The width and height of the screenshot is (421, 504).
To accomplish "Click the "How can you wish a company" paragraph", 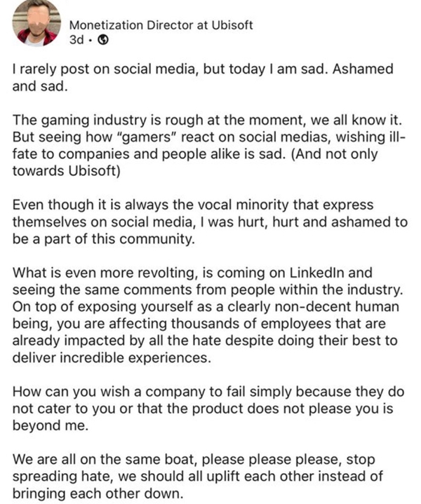I will [208, 409].
